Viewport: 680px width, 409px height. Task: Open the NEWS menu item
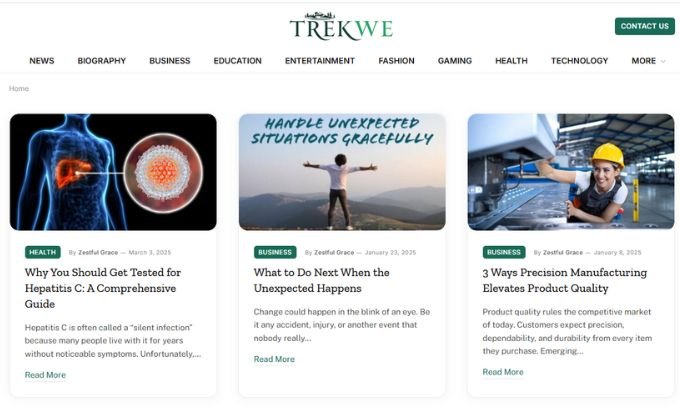click(x=42, y=61)
